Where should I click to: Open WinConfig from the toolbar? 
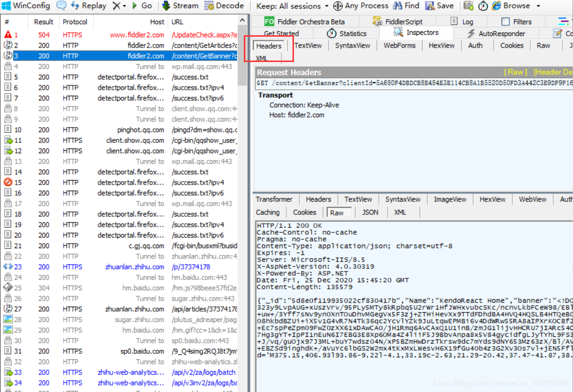[x=26, y=5]
